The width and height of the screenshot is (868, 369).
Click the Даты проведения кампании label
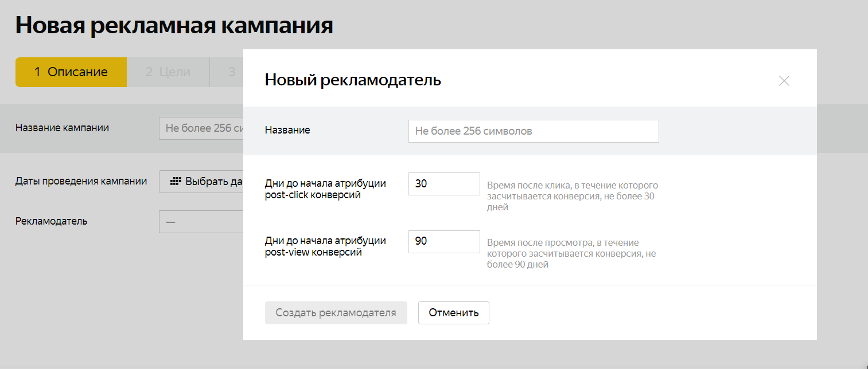tap(81, 181)
